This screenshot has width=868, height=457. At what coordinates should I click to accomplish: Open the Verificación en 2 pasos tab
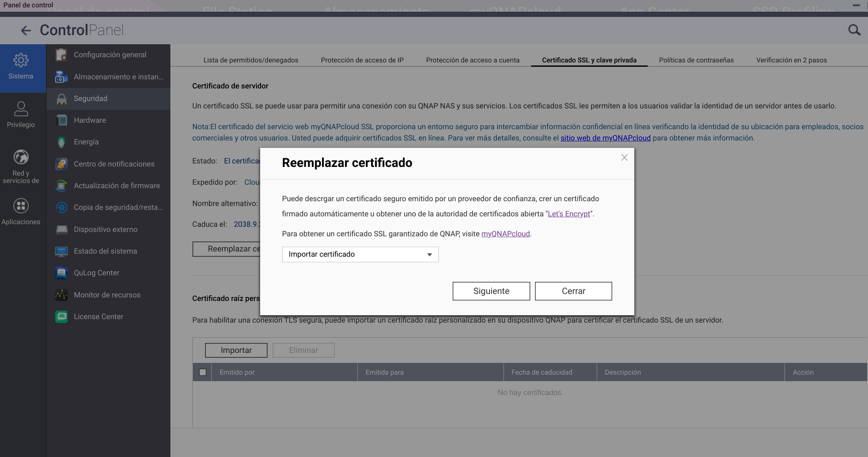pyautogui.click(x=791, y=60)
